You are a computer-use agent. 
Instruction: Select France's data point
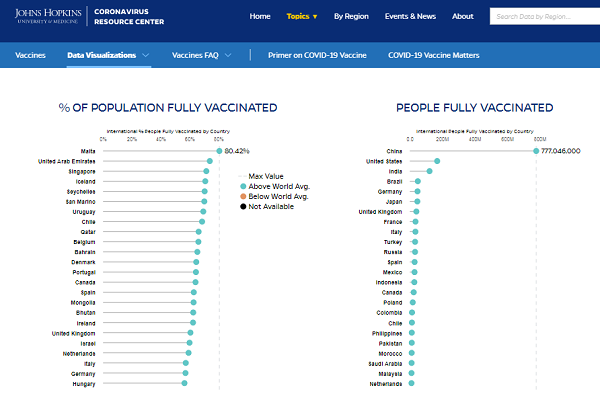416,221
